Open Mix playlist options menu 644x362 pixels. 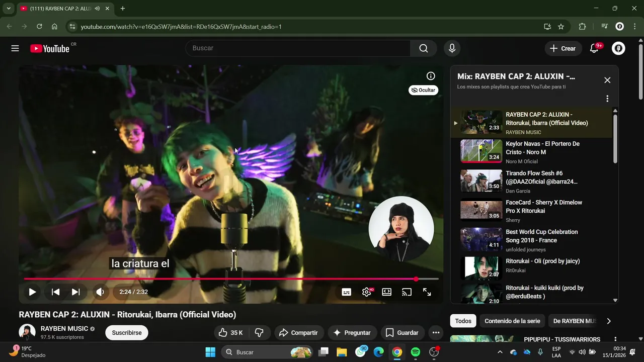point(607,99)
